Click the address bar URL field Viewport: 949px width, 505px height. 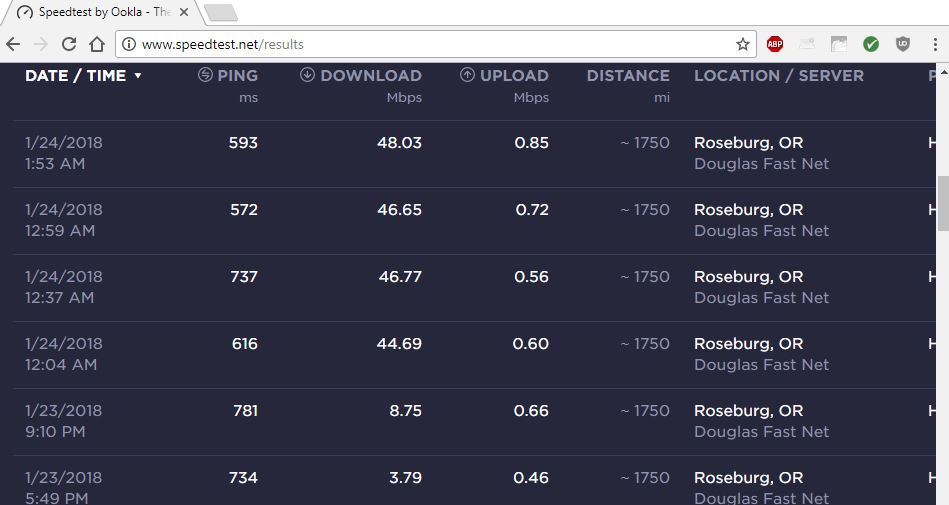point(430,44)
